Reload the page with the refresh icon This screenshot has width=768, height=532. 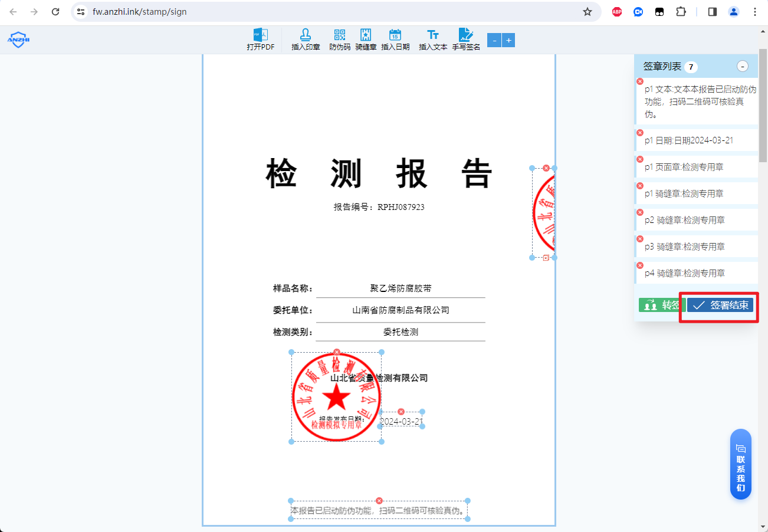click(x=56, y=11)
